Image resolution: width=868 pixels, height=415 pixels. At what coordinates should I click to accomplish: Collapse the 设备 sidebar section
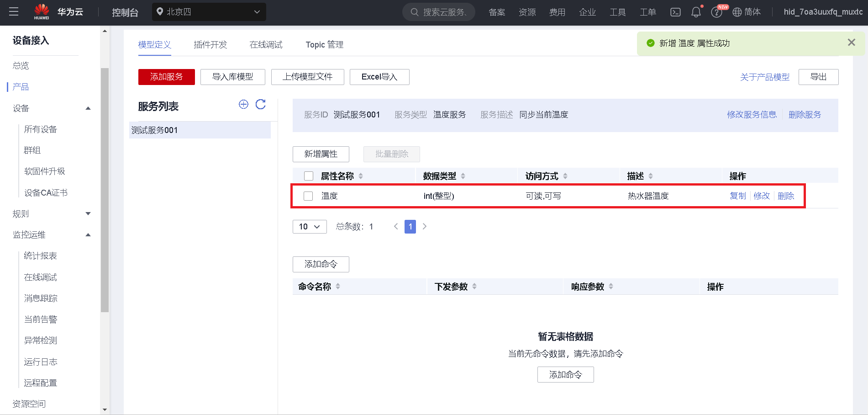tap(88, 108)
